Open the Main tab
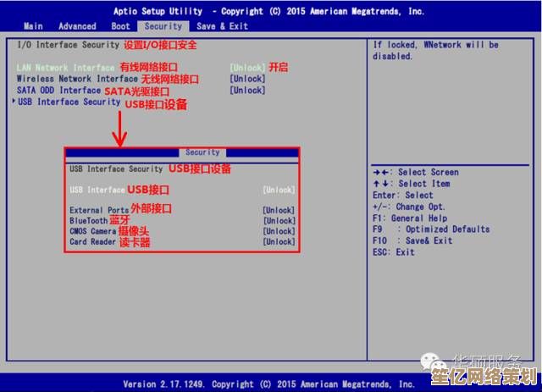 pyautogui.click(x=33, y=26)
